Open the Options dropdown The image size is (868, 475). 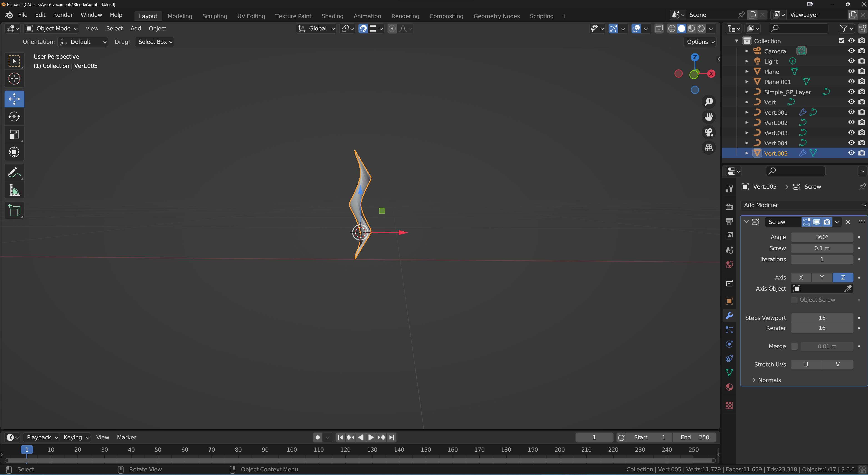[700, 42]
